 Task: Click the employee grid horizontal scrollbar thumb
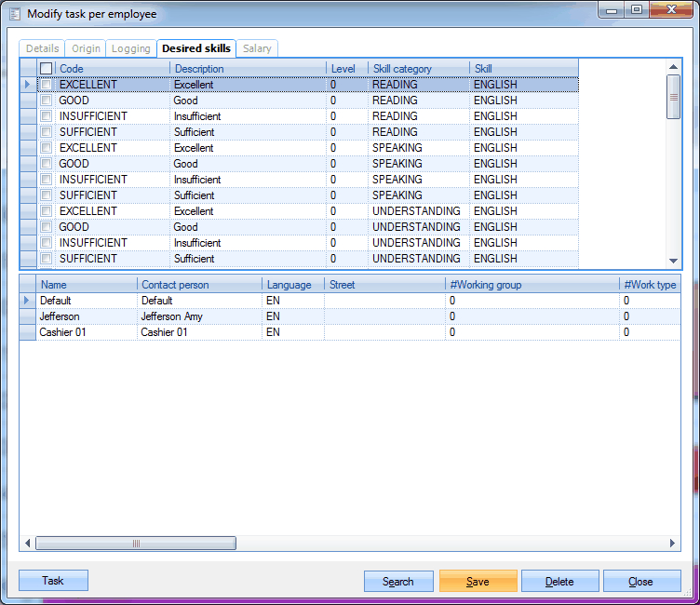(136, 544)
